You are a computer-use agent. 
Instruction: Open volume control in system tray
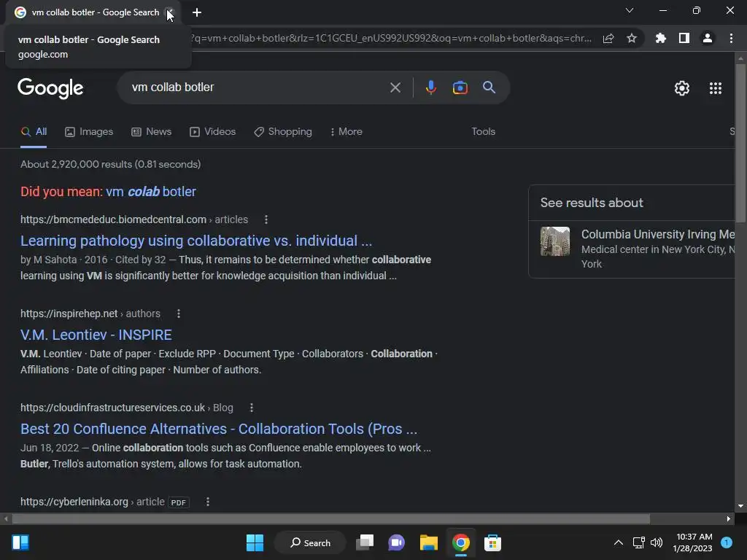click(x=657, y=542)
